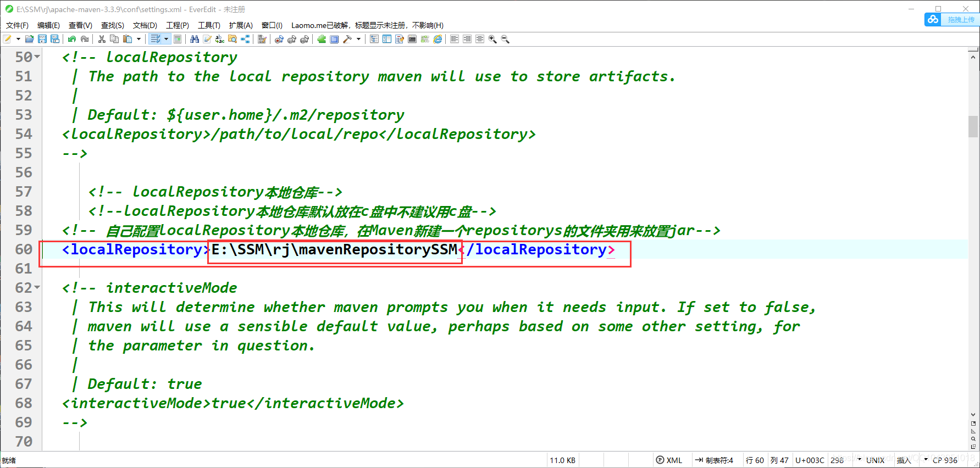Click the Internet Explorer preview icon

click(438, 39)
